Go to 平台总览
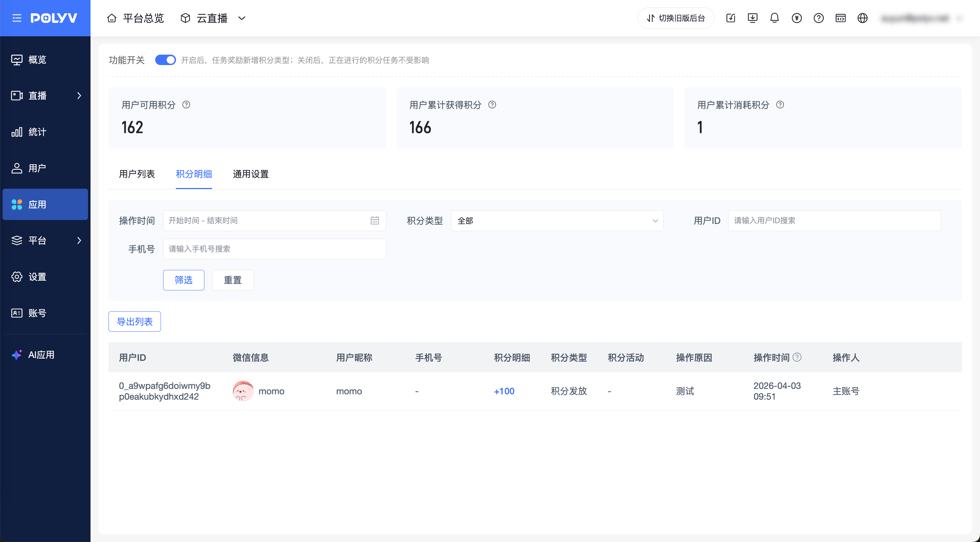 [x=135, y=18]
